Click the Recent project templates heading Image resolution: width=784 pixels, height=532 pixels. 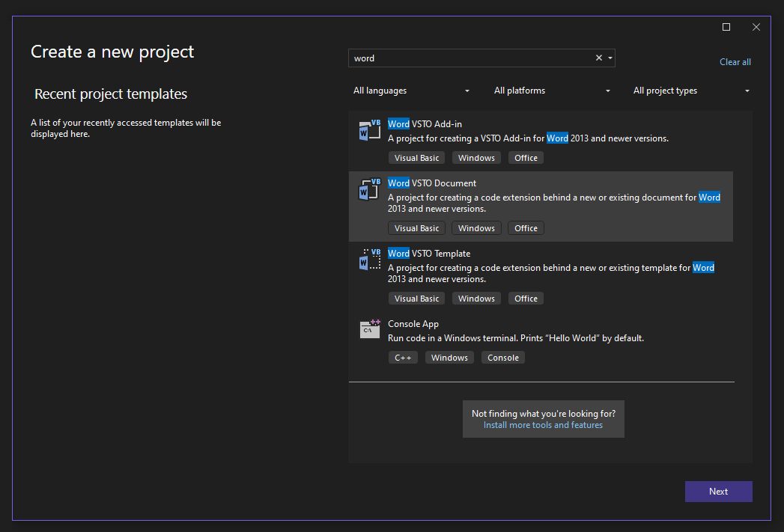(111, 94)
